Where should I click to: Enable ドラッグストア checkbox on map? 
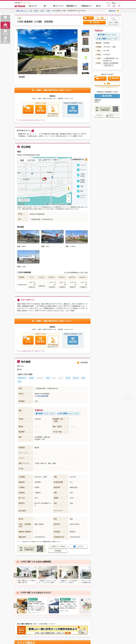point(75,196)
